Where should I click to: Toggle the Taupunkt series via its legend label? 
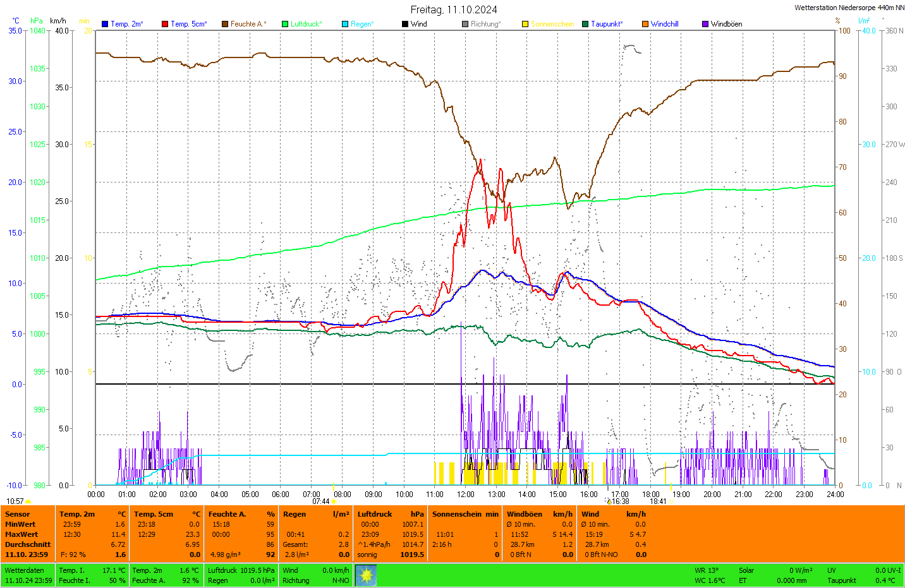coord(607,24)
